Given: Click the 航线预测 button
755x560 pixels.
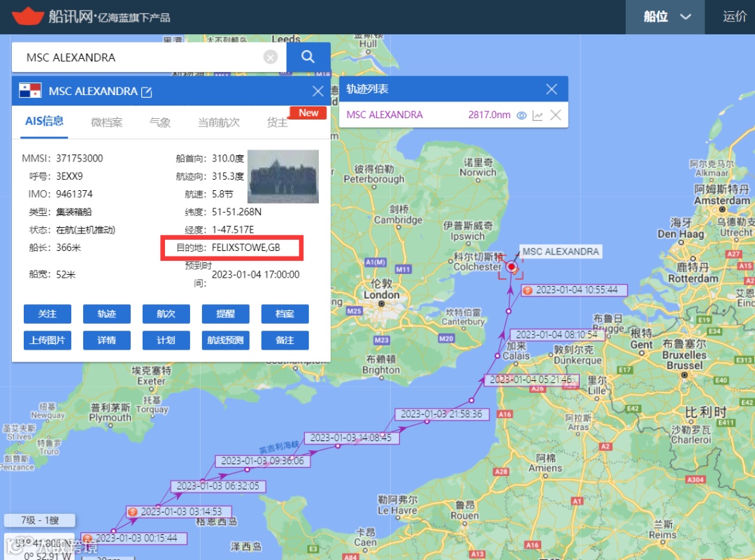Looking at the screenshot, I should pyautogui.click(x=225, y=340).
